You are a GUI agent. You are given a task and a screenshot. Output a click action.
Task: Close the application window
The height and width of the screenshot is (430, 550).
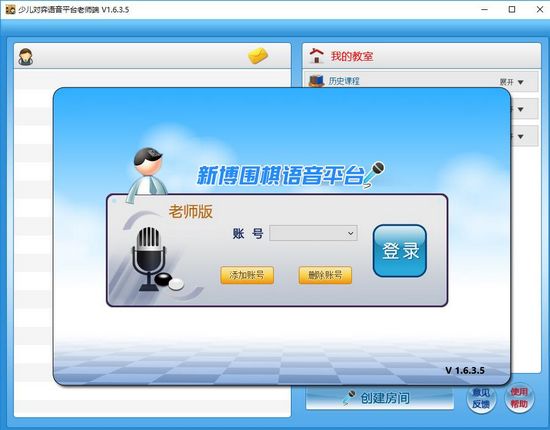coord(540,9)
